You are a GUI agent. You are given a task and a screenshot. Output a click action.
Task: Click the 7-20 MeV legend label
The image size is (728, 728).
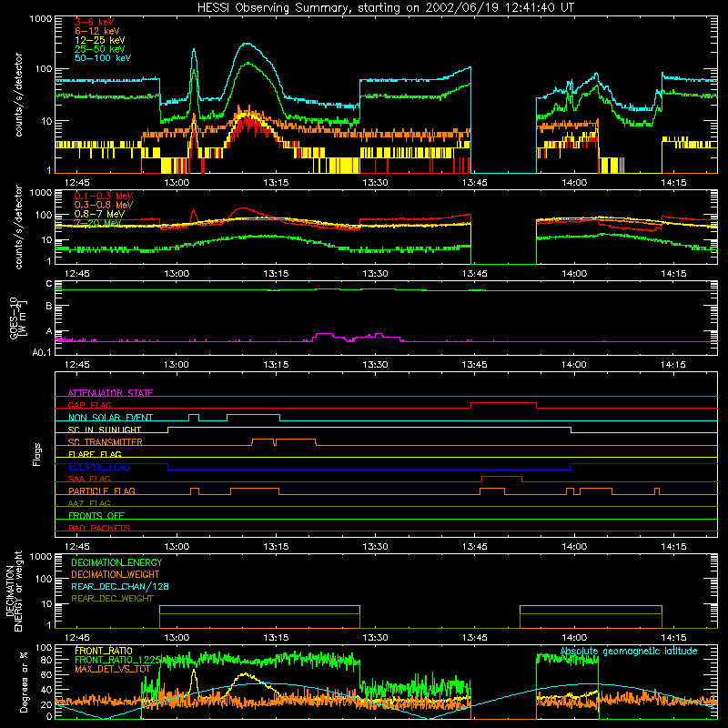pos(97,223)
